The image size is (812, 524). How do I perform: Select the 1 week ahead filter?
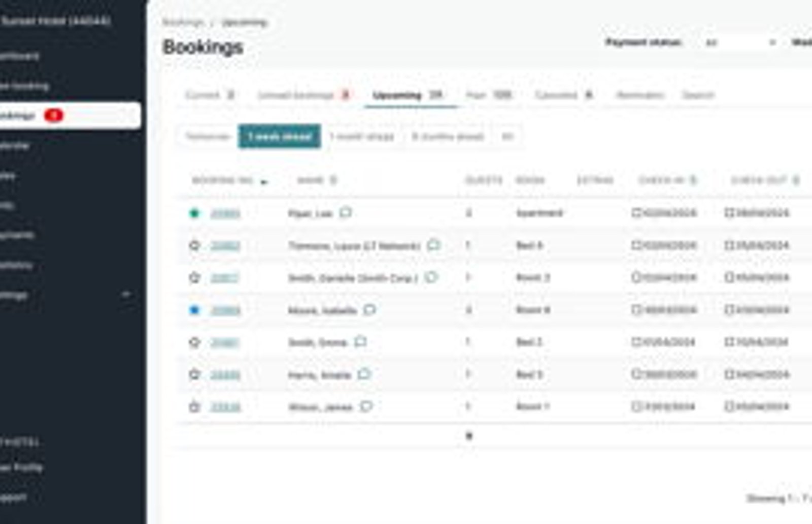tap(279, 137)
